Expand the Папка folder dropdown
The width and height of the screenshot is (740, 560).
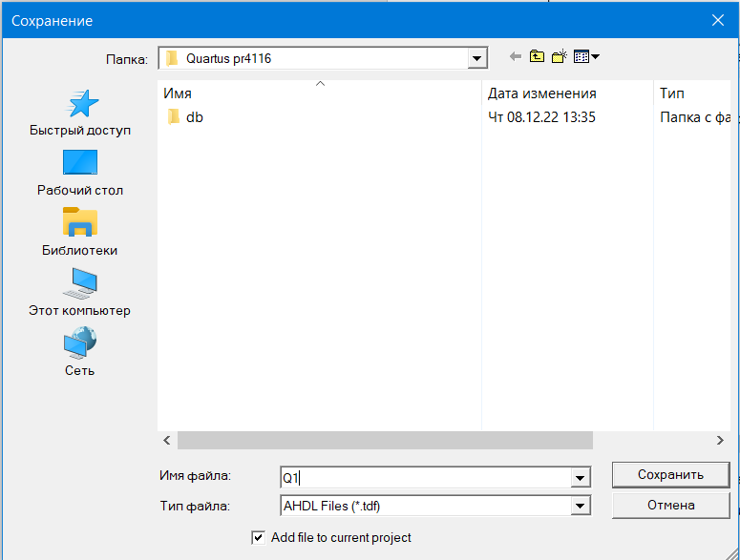point(477,58)
